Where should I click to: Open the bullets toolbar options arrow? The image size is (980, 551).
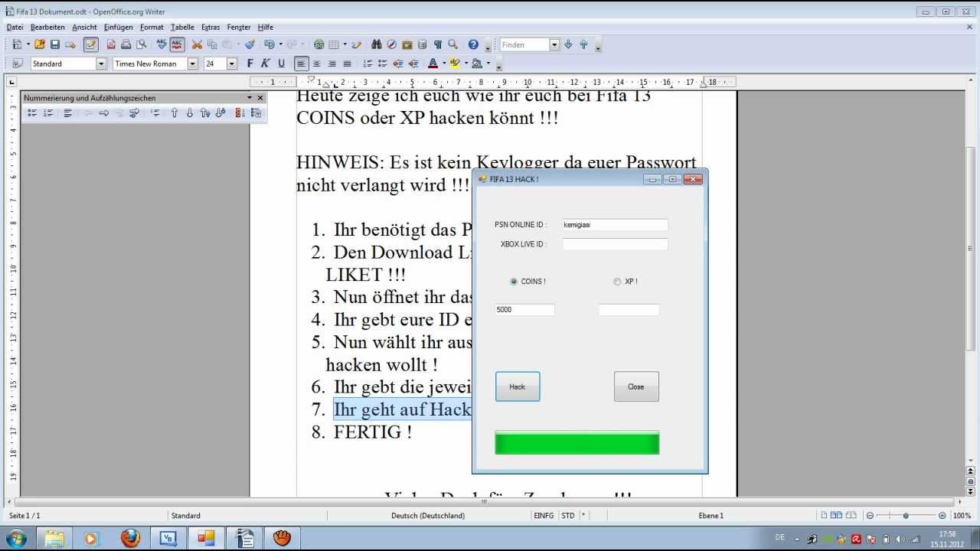[x=250, y=98]
